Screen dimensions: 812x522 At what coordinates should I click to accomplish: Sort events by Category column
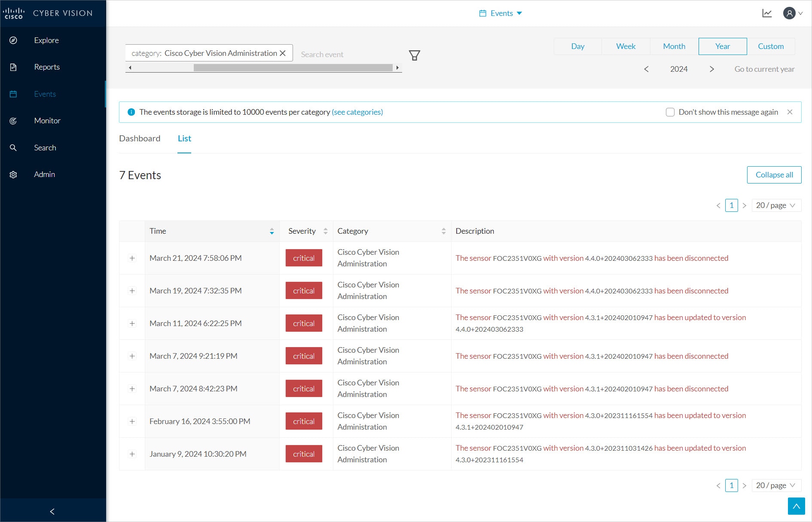tap(444, 231)
